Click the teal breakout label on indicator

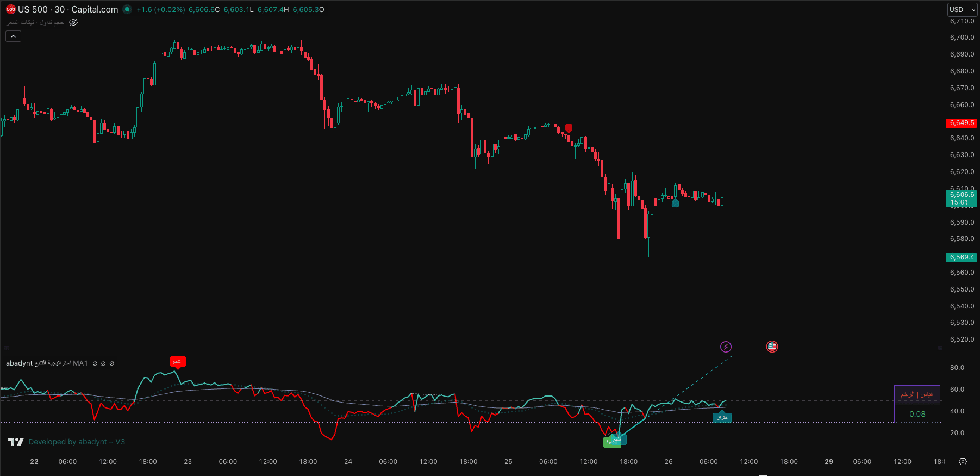(x=722, y=417)
